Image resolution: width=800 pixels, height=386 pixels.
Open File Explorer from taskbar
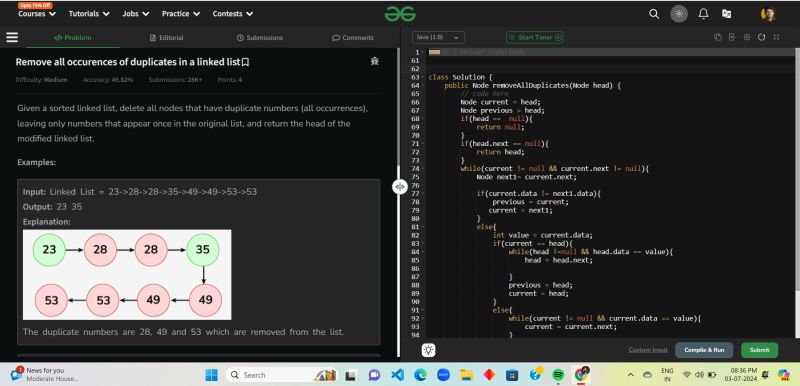click(466, 375)
